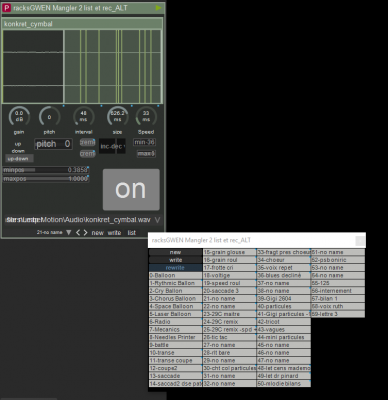Click rewrite button in preset list window
The width and height of the screenshot is (388, 400).
click(x=175, y=268)
